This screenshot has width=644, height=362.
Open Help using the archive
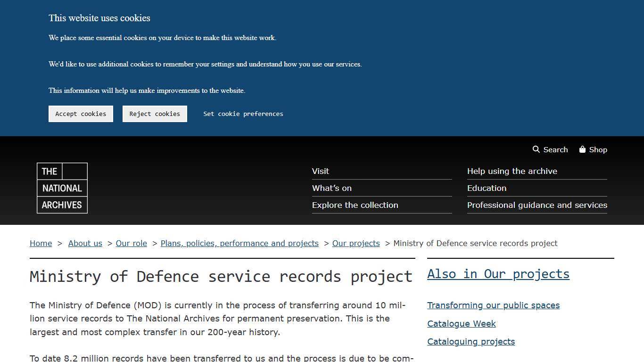click(x=512, y=171)
